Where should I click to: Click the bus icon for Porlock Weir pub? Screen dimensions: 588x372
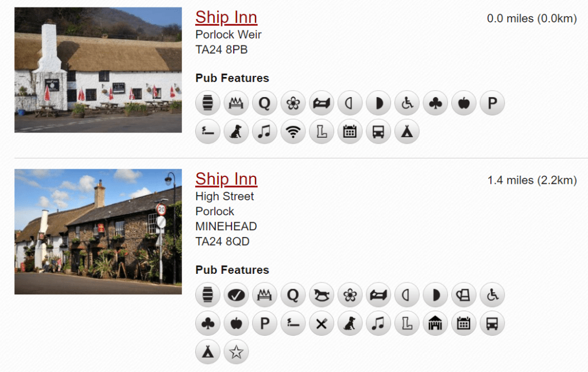[x=378, y=131]
